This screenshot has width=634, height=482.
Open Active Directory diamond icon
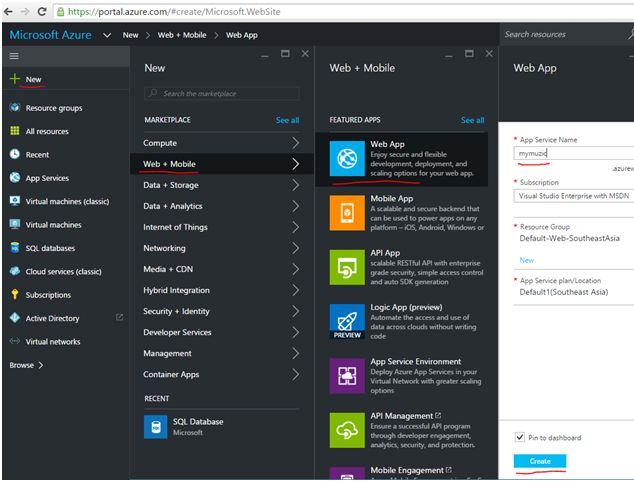point(15,318)
